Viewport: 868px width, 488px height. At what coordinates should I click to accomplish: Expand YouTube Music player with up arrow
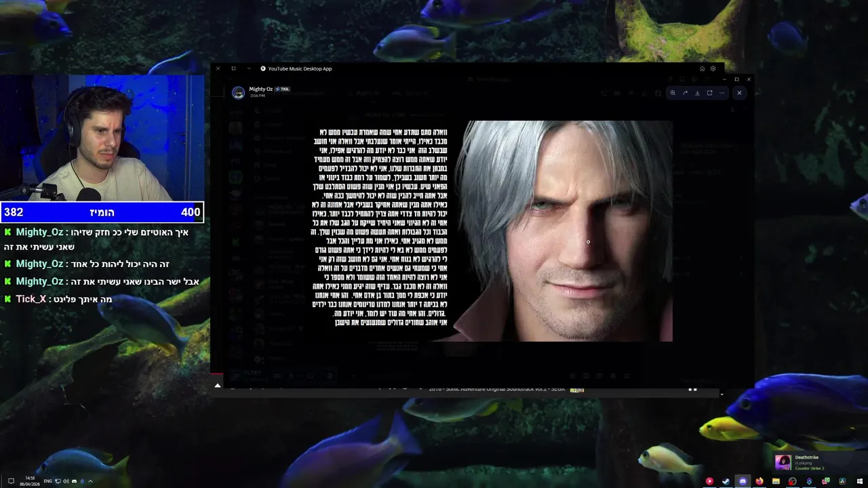[x=218, y=386]
